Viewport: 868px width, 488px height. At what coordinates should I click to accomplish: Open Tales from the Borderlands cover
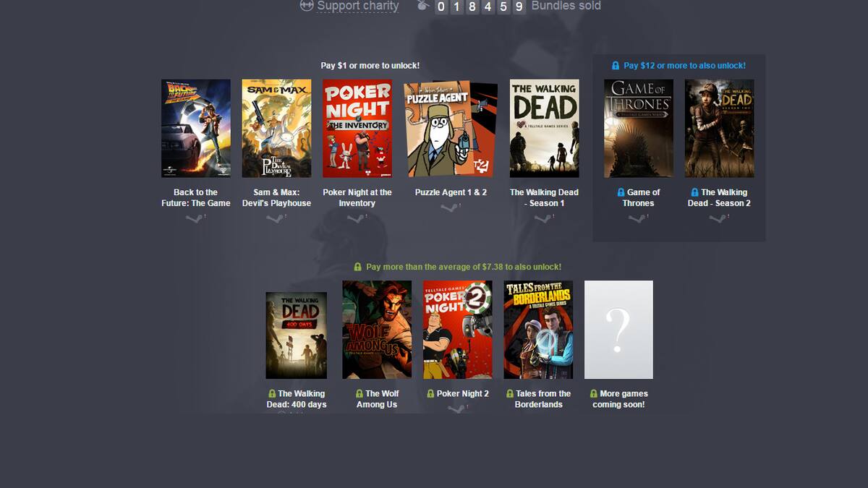click(538, 330)
